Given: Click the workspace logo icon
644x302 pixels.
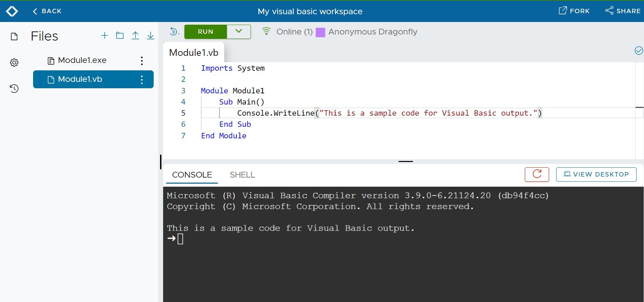Looking at the screenshot, I should click(x=12, y=11).
